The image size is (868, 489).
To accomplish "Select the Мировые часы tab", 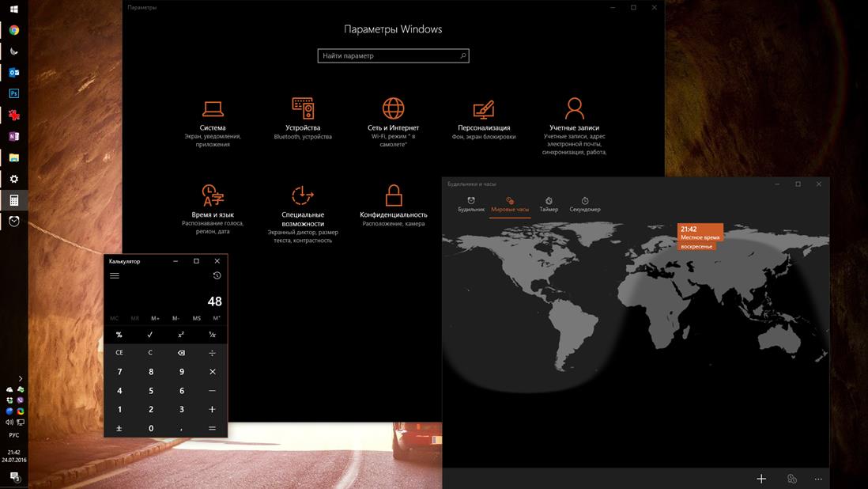I will point(510,205).
